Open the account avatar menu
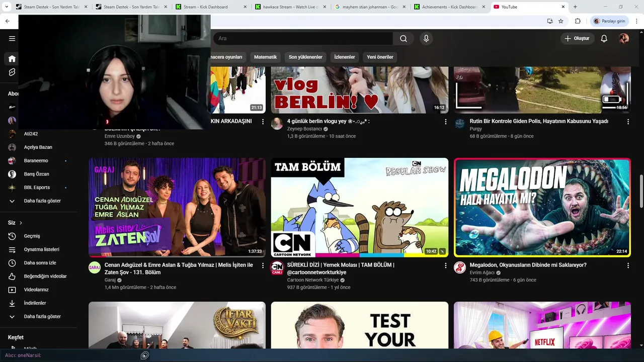The height and width of the screenshot is (362, 644). pyautogui.click(x=624, y=38)
